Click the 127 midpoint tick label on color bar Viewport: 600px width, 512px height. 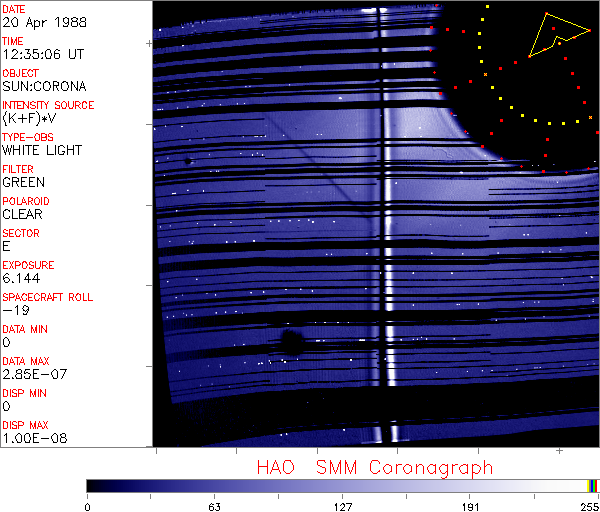[343, 505]
